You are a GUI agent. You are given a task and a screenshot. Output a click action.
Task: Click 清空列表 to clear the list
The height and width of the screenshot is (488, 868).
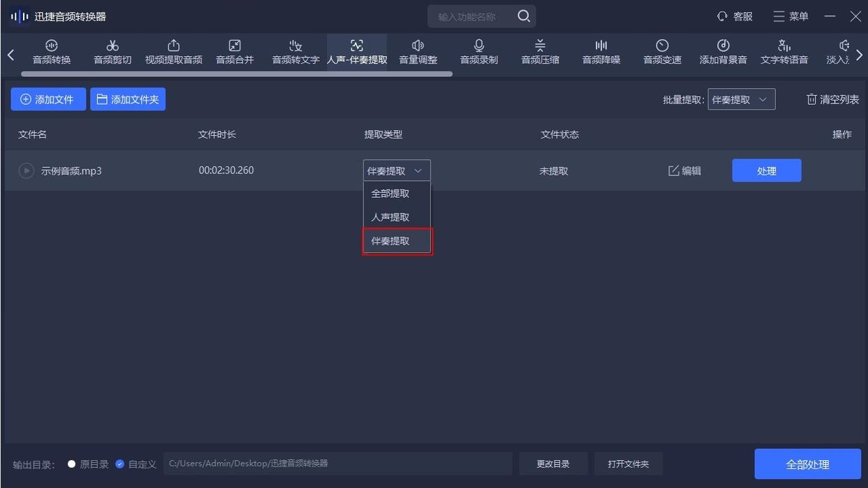click(832, 99)
